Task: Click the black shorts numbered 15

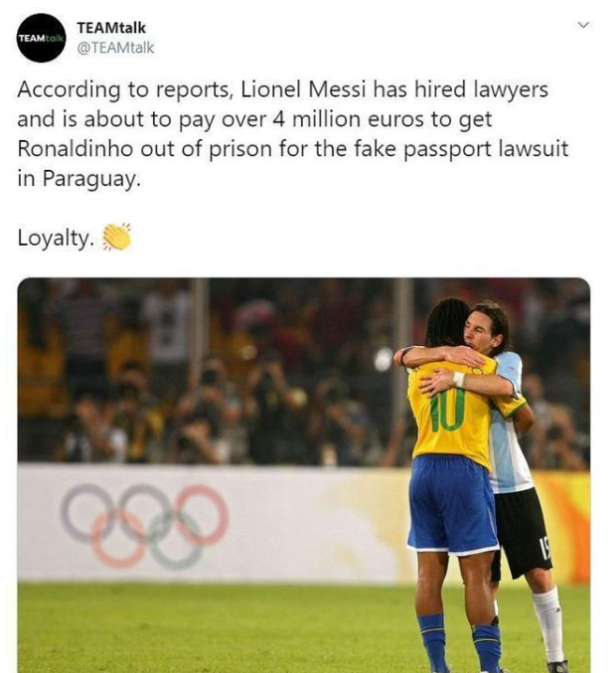Action: pos(522,532)
